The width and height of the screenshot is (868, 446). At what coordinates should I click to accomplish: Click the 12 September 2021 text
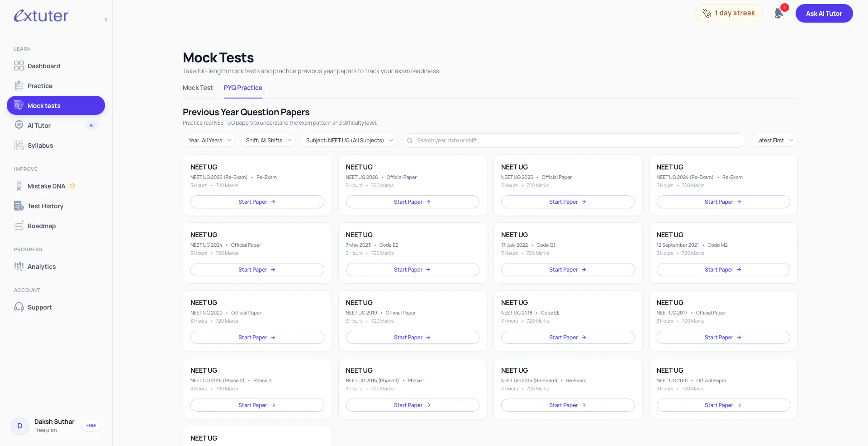click(678, 245)
